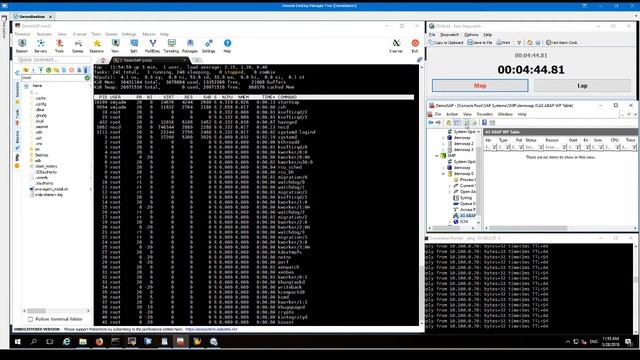Record a Lap in the stopwatch
This screenshot has height=360, width=640.
click(x=582, y=86)
